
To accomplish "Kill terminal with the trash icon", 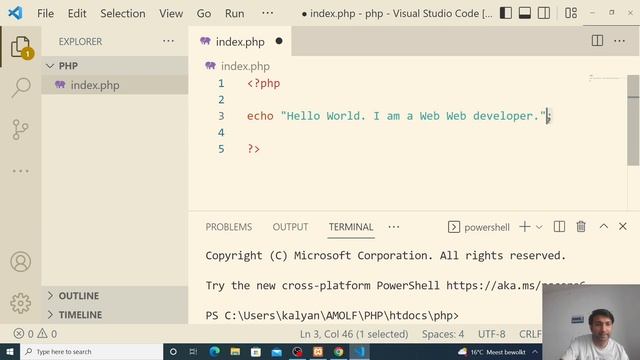I will (581, 227).
